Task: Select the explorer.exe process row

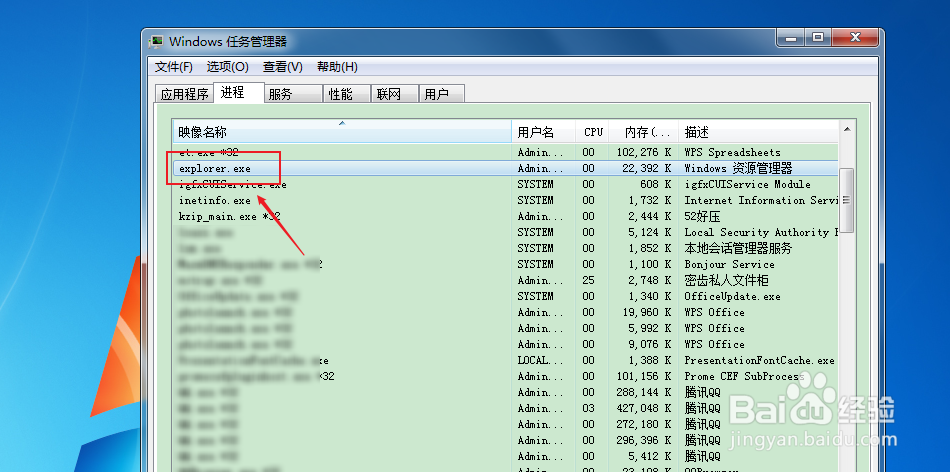Action: tap(506, 168)
